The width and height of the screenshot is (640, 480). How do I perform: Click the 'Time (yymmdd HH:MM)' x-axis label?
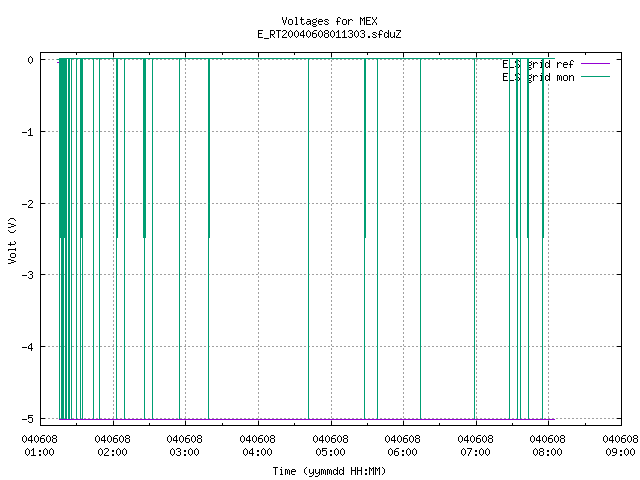point(329,471)
